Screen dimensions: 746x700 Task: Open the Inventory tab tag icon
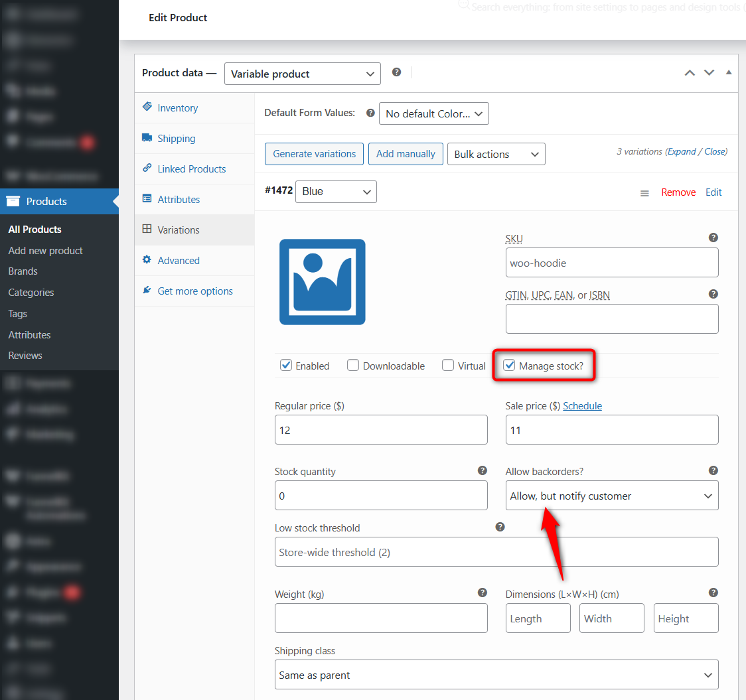(147, 107)
